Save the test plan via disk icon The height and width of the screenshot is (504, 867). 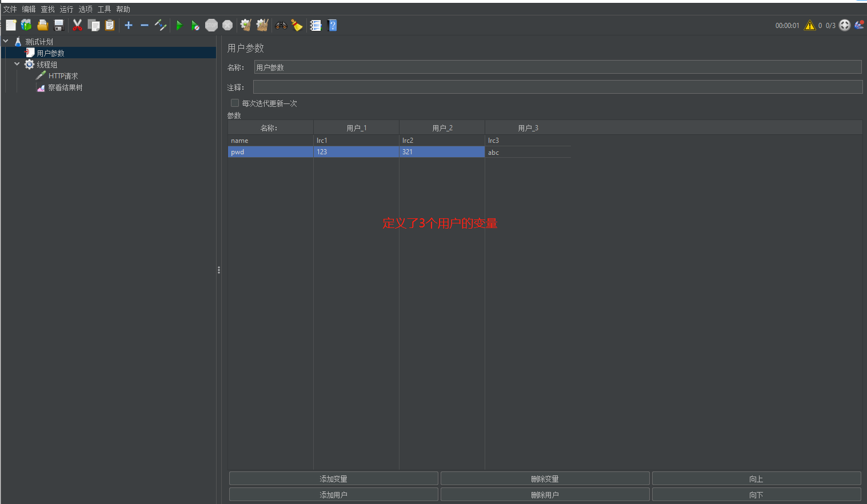[x=59, y=25]
